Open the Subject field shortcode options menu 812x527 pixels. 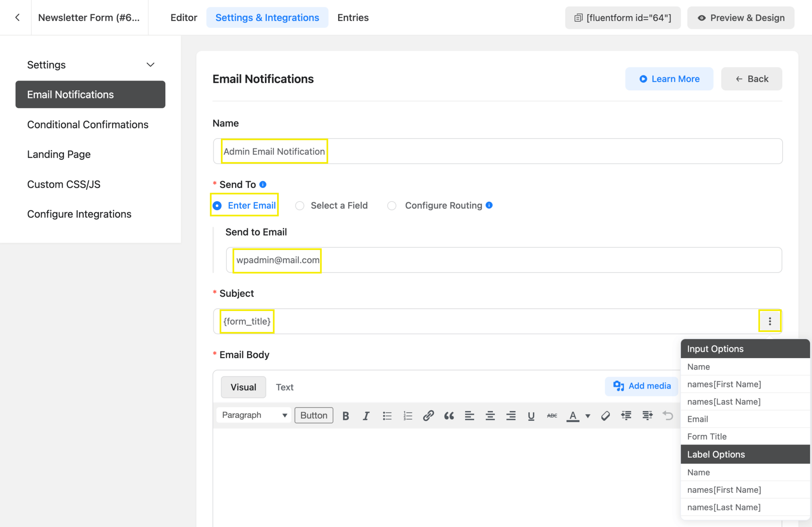[x=770, y=321]
